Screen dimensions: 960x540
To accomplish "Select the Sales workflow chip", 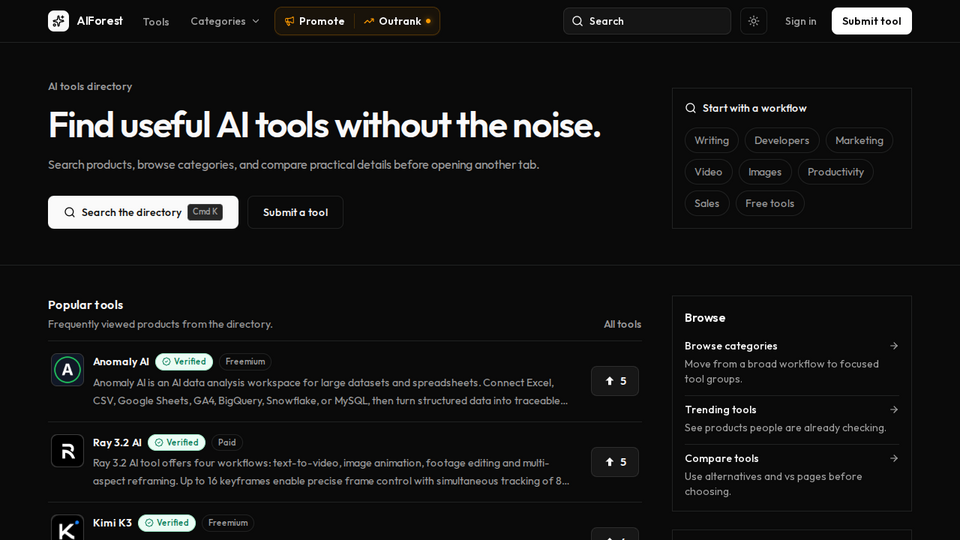I will [707, 203].
